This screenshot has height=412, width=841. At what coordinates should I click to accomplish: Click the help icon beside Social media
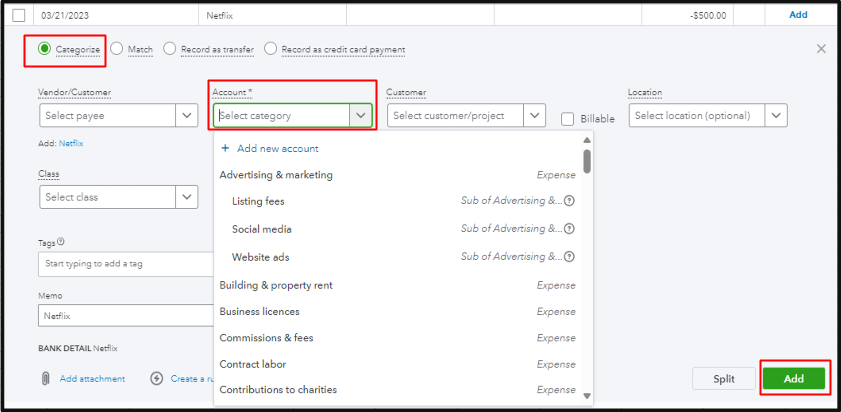point(569,229)
